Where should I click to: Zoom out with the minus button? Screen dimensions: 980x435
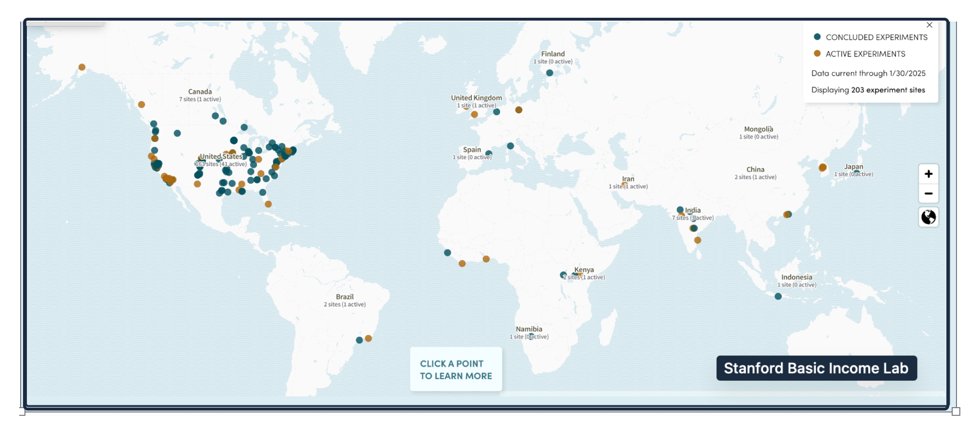928,194
